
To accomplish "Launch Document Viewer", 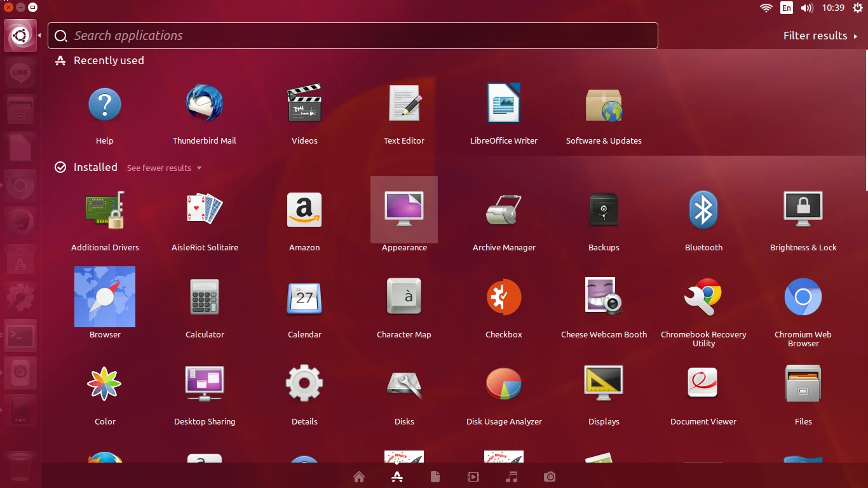I will 703,384.
